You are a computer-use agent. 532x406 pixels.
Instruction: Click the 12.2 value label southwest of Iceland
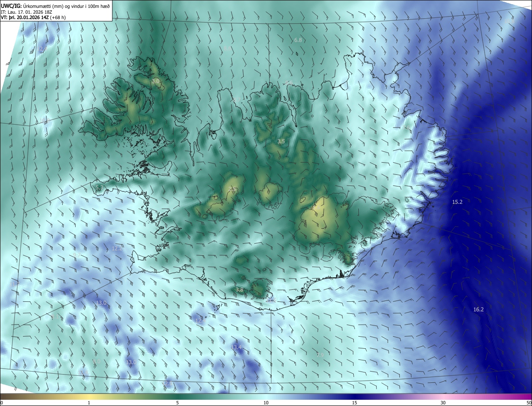pos(117,248)
